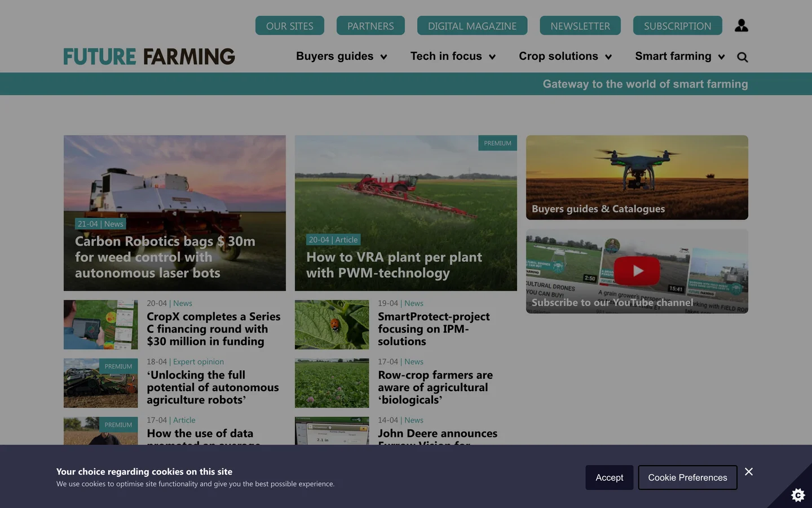
Task: Click News label on Row-crop farmers item
Action: tap(414, 362)
